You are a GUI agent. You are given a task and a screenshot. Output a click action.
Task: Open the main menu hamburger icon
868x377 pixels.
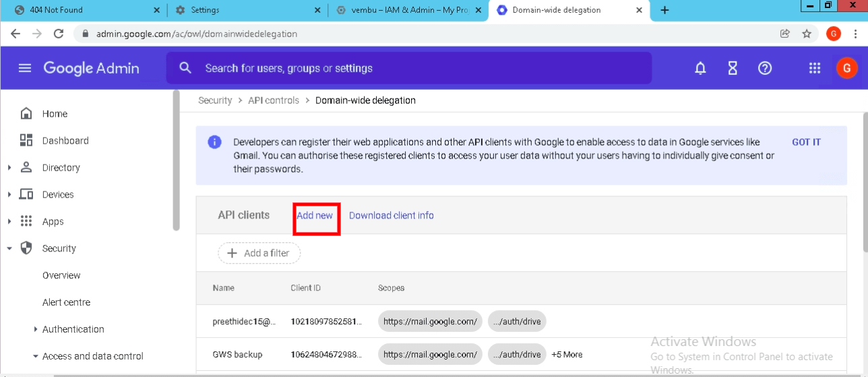[x=25, y=68]
